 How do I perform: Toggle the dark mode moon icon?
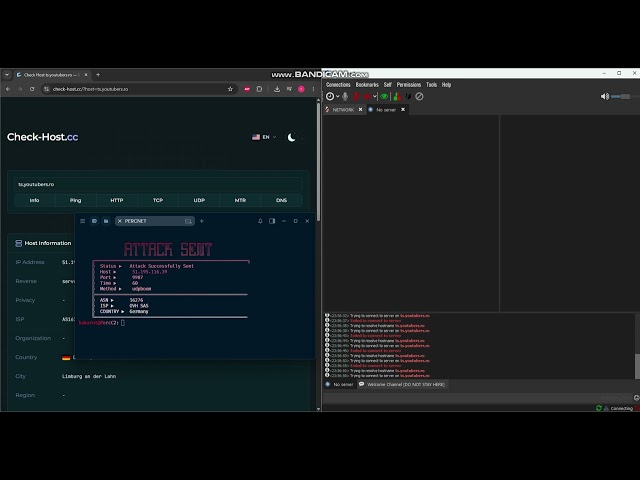click(x=291, y=137)
